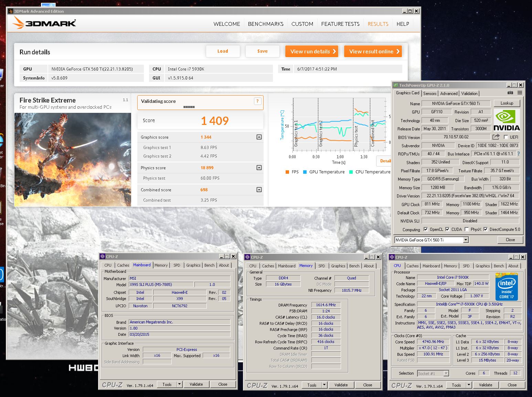Click the CPU-Z Mainboard window title icon

click(x=103, y=256)
